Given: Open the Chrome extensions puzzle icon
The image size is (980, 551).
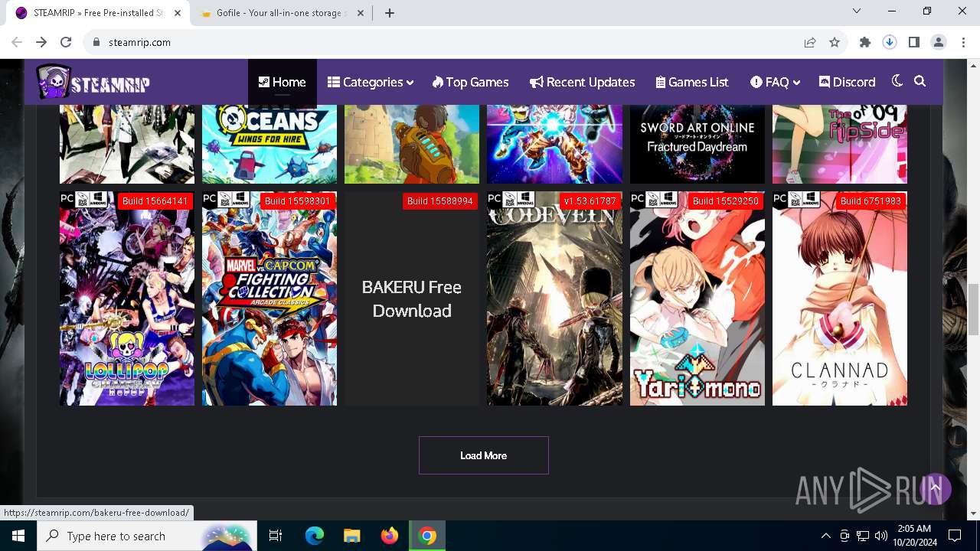Looking at the screenshot, I should 865,43.
